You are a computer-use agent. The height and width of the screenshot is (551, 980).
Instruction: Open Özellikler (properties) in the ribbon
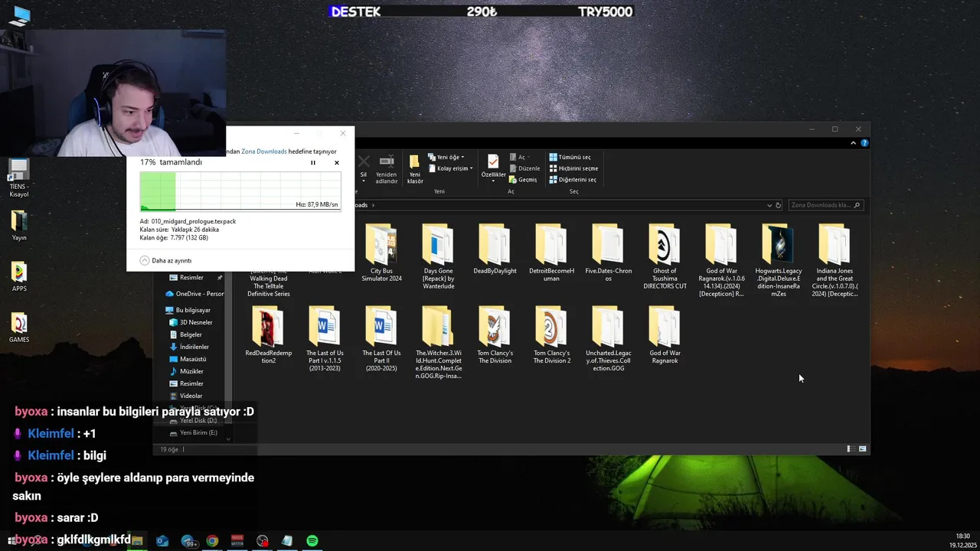coord(493,165)
